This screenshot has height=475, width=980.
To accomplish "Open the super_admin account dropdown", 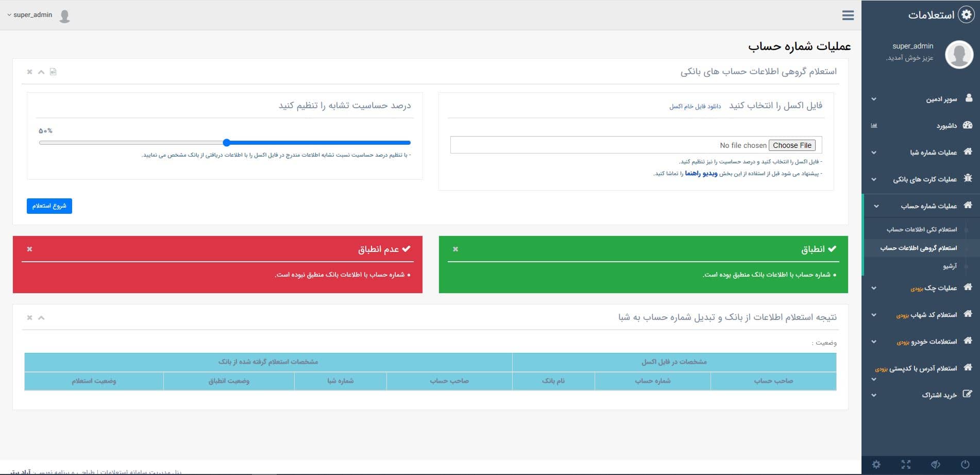I will pos(30,15).
